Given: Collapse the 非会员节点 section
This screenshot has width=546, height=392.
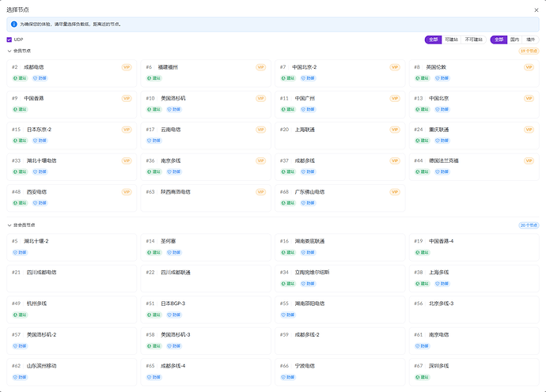Looking at the screenshot, I should pyautogui.click(x=9, y=225).
